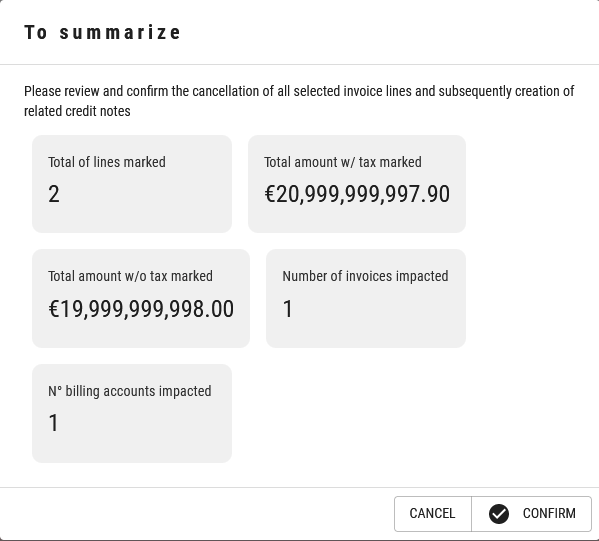The height and width of the screenshot is (541, 599).
Task: Click the review and confirm description text
Action: [299, 101]
